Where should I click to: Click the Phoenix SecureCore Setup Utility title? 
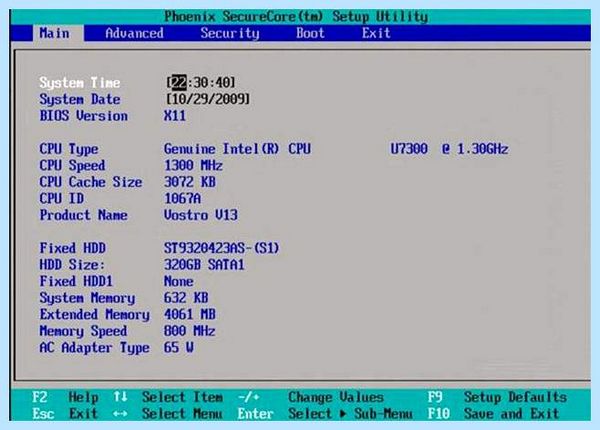296,16
